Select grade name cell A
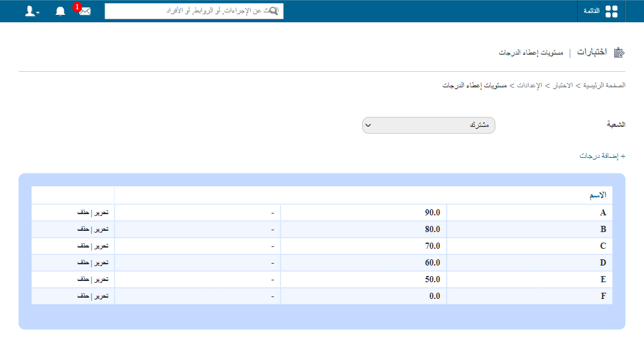The image size is (644, 354). [x=529, y=213]
